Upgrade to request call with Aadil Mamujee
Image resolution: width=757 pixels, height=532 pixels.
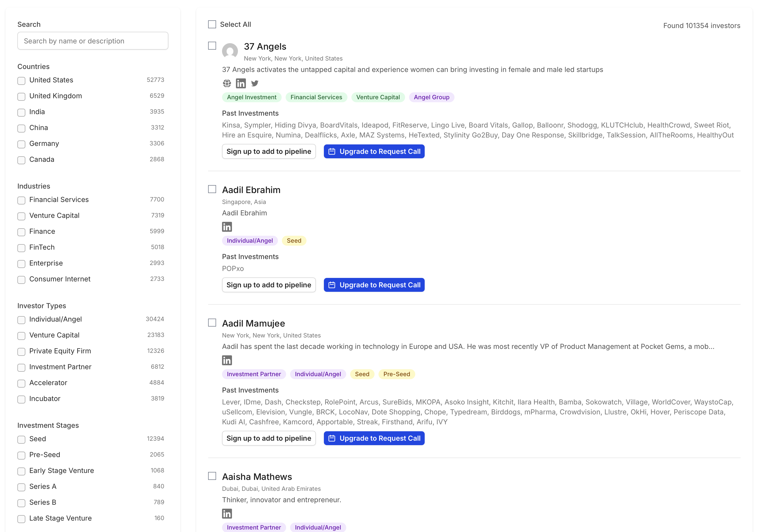click(374, 438)
